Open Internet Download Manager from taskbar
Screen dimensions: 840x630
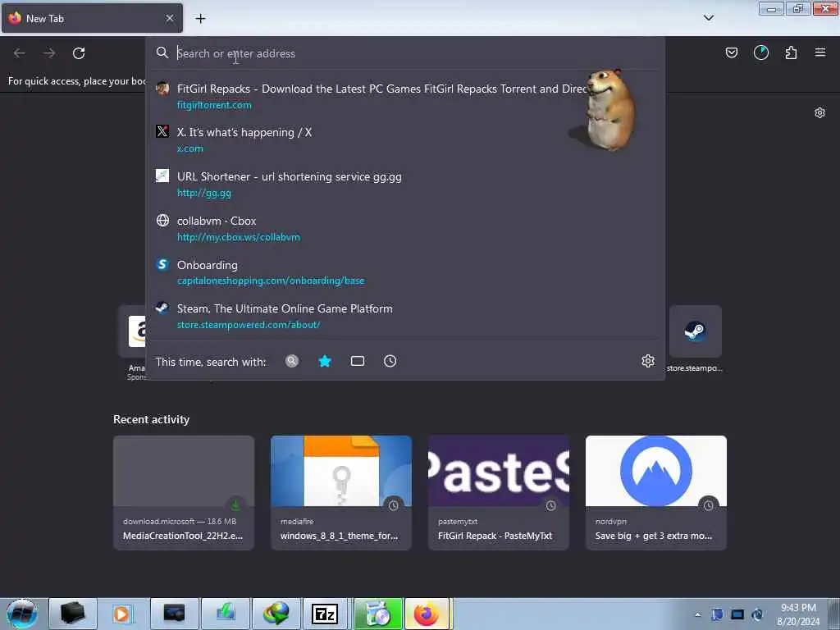pyautogui.click(x=276, y=614)
